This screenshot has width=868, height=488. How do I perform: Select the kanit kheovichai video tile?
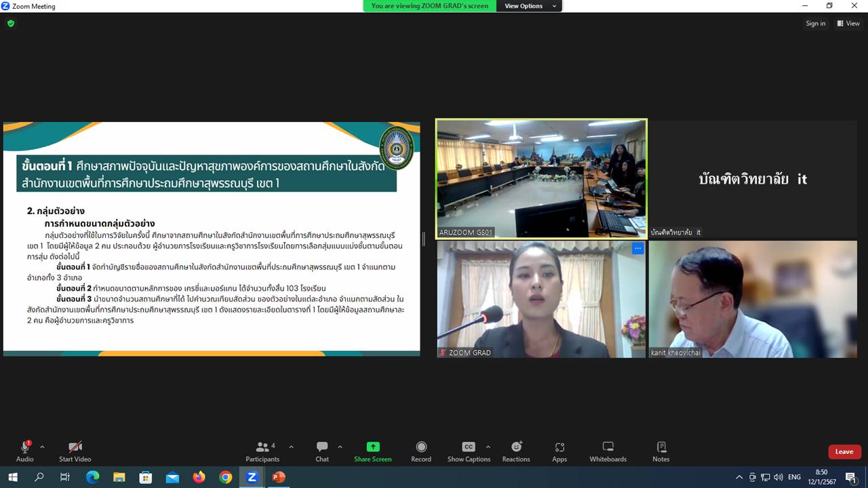753,299
